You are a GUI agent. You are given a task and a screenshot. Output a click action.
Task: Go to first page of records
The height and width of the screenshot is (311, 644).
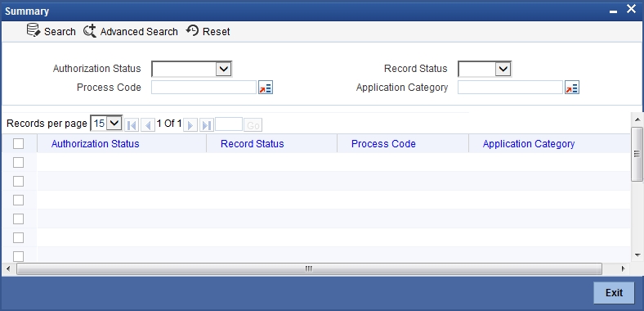tap(132, 124)
